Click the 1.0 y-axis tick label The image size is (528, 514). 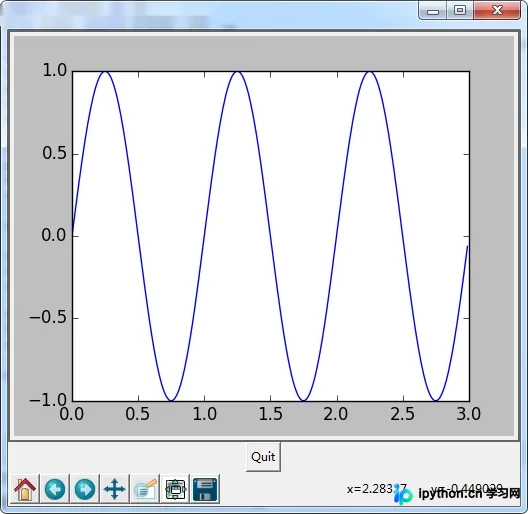(54, 71)
